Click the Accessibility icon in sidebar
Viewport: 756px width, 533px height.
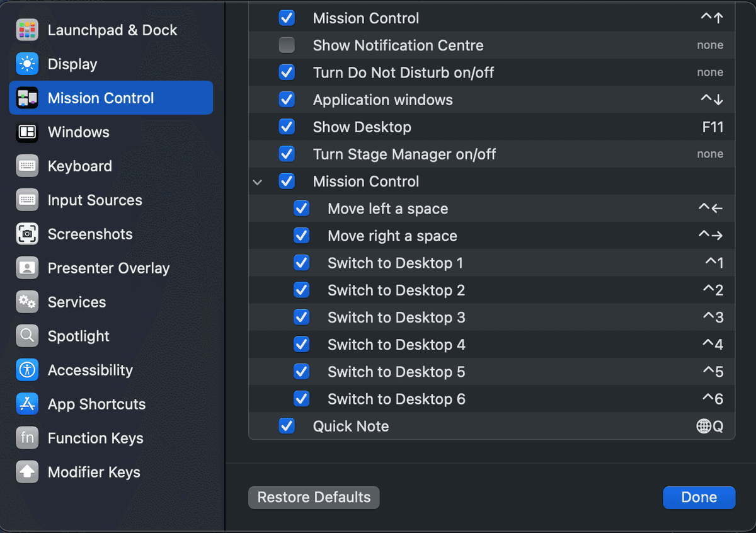tap(27, 370)
